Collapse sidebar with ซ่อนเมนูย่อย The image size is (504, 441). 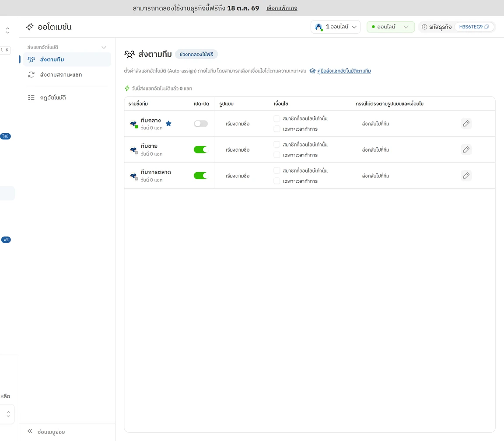47,432
